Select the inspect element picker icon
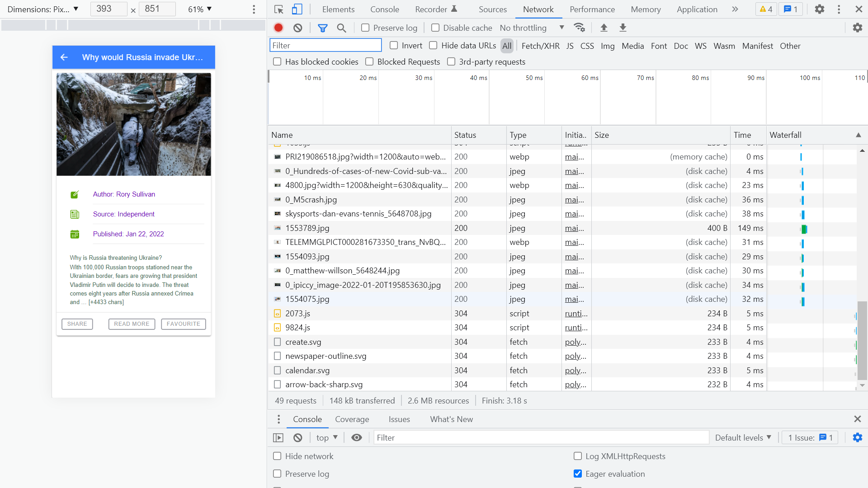 click(278, 9)
